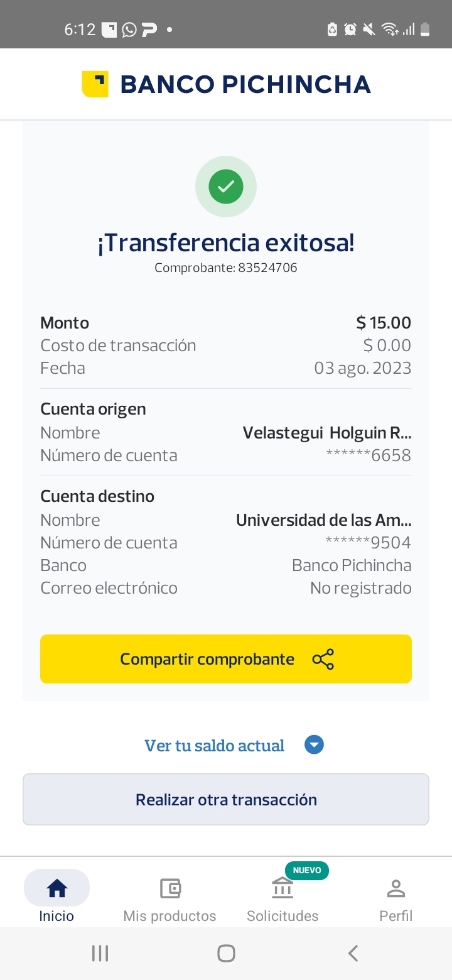Tap Android back navigation button
Viewport: 452px width, 980px height.
(x=353, y=953)
